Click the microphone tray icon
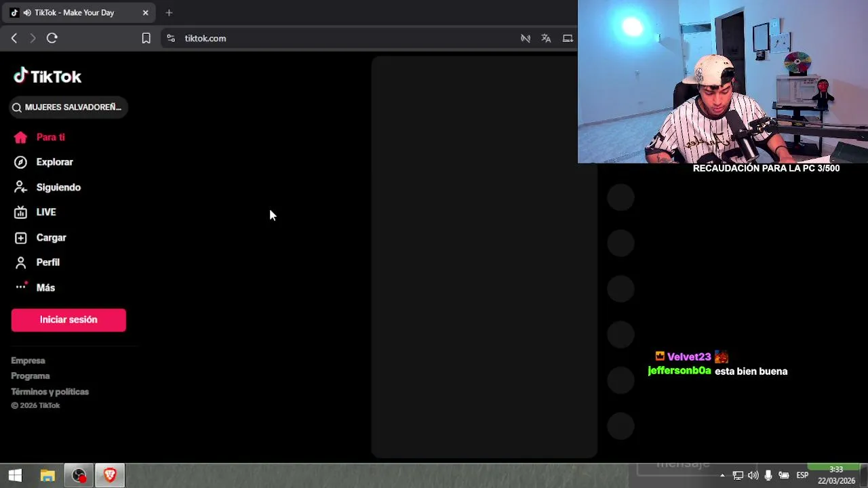 point(768,476)
